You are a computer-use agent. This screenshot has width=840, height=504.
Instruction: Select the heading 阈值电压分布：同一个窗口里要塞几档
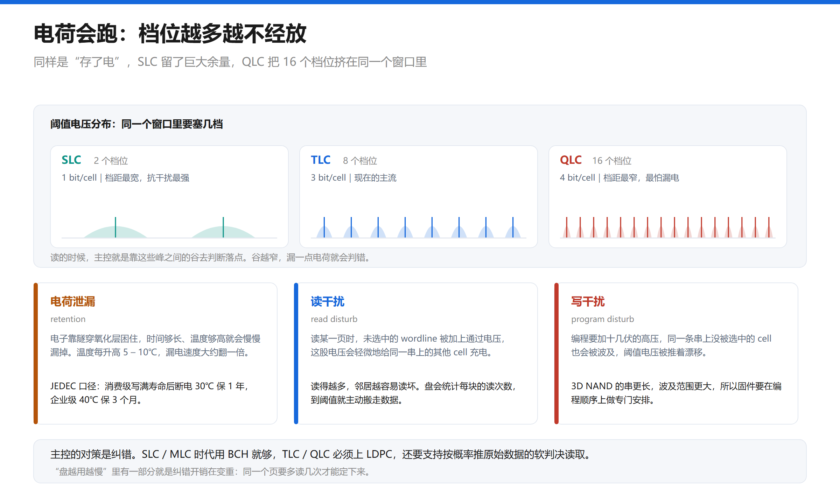[136, 124]
